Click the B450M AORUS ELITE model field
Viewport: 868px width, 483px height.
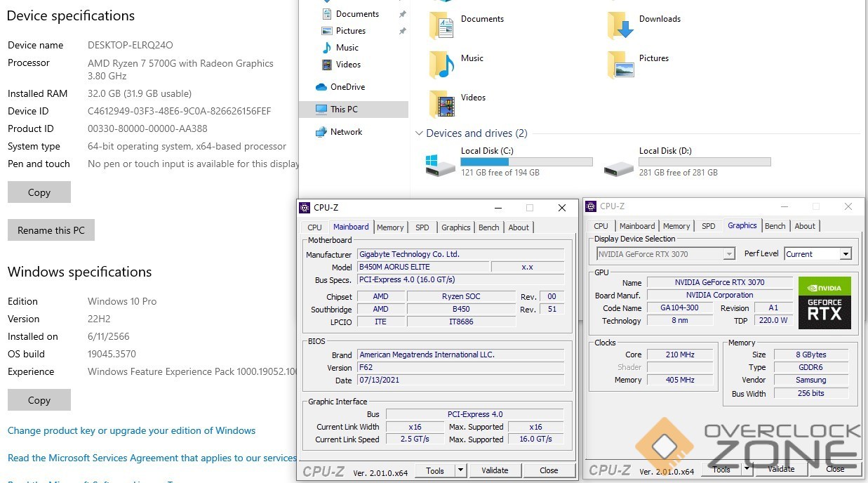[423, 267]
